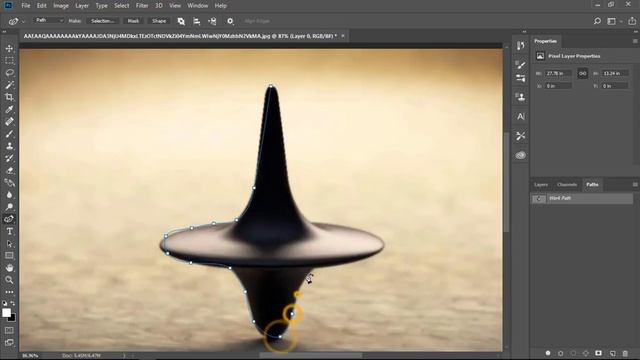Open path operations menu
Screen dimensions: 640x360
click(x=181, y=21)
